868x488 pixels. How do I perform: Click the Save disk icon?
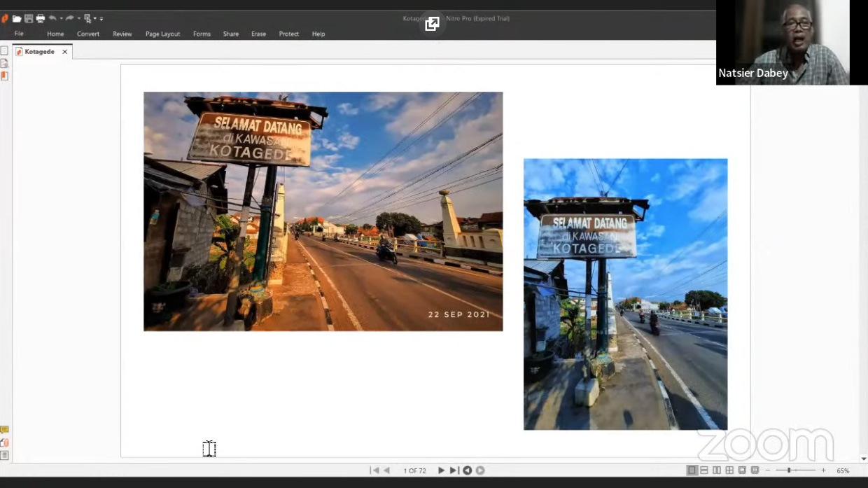pyautogui.click(x=29, y=19)
